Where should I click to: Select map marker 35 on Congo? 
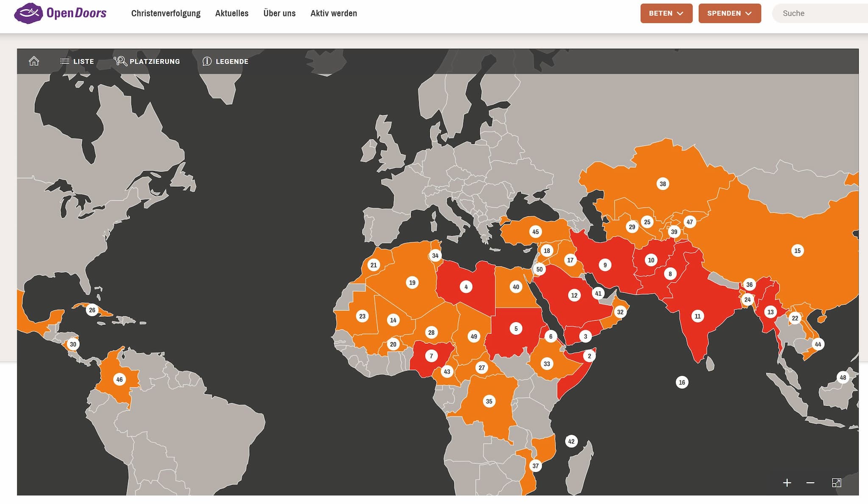489,401
